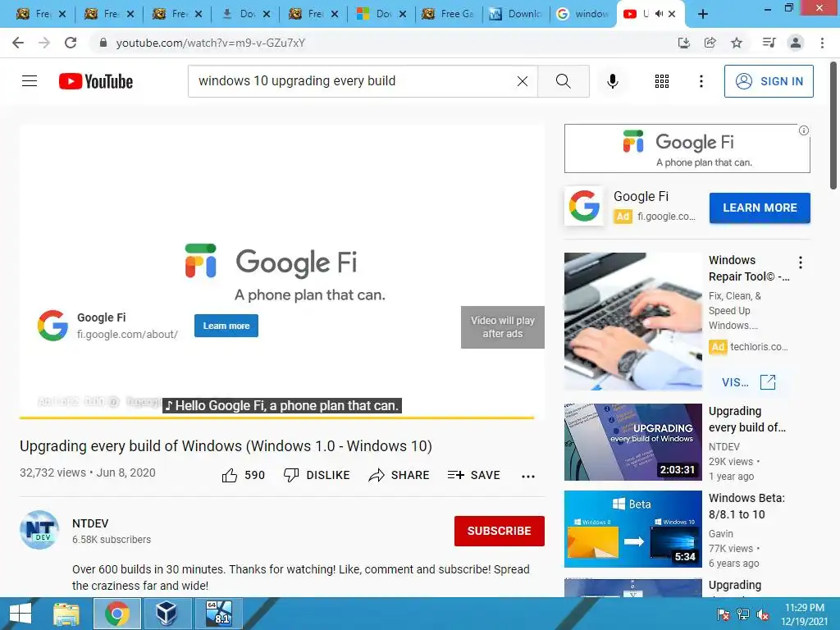Click SUBSCRIBE button

pyautogui.click(x=500, y=531)
